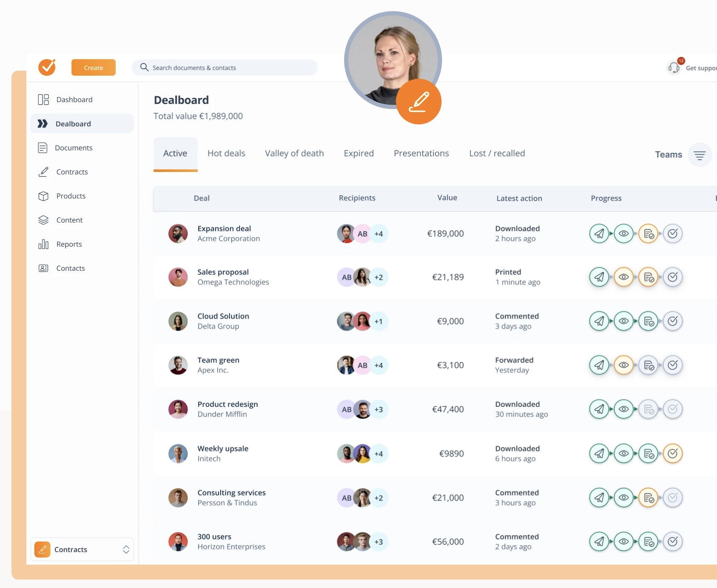The height and width of the screenshot is (588, 717).
Task: Click the completed checkmark for Weekly upsale
Action: click(673, 454)
